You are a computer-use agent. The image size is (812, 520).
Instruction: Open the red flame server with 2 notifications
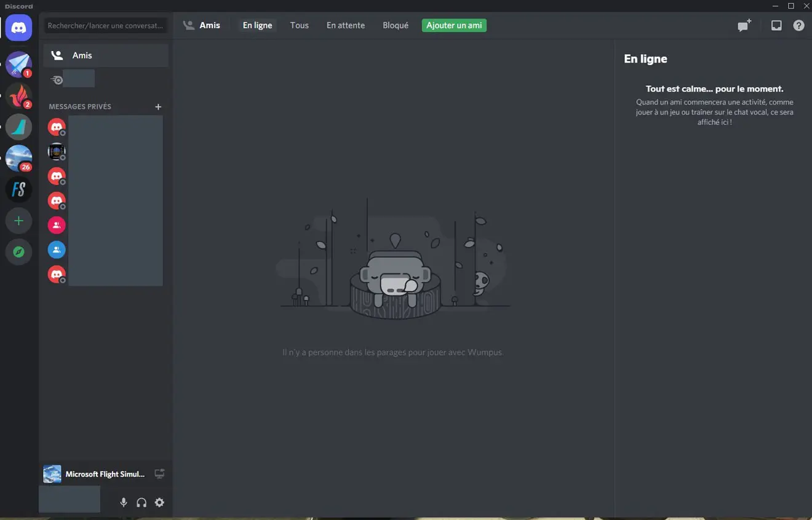point(18,96)
